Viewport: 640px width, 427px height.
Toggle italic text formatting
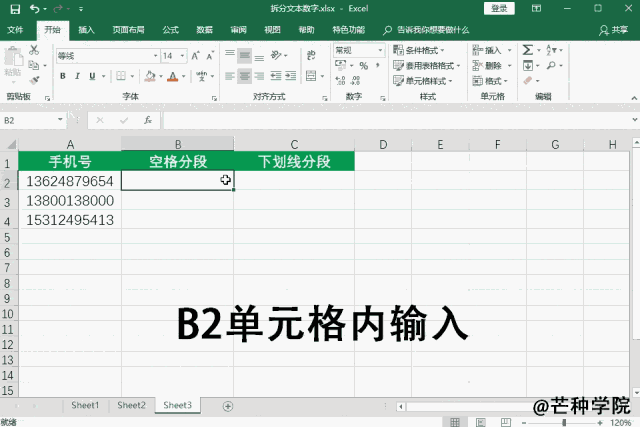pyautogui.click(x=77, y=76)
